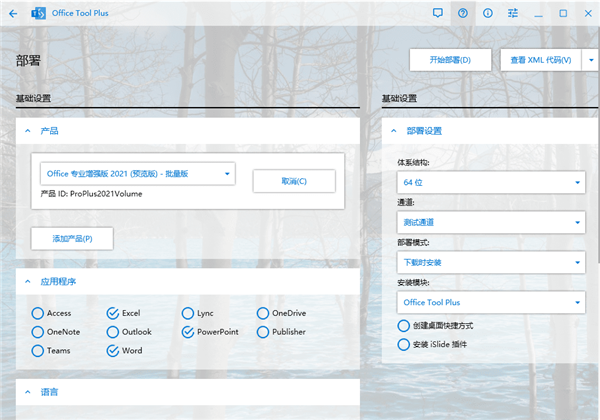Open the Office 专业增强版 2021 product dropdown
Image resolution: width=600 pixels, height=420 pixels.
pyautogui.click(x=138, y=174)
